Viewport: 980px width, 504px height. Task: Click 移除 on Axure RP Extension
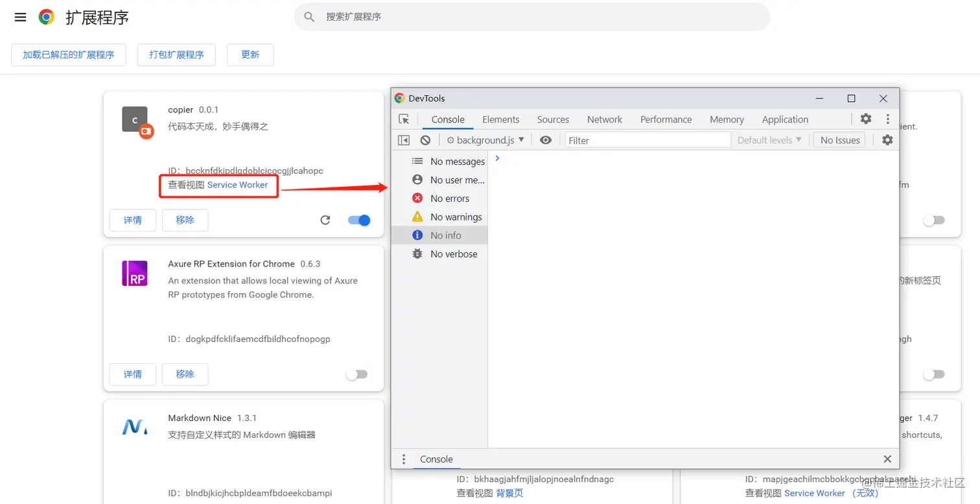(x=185, y=374)
